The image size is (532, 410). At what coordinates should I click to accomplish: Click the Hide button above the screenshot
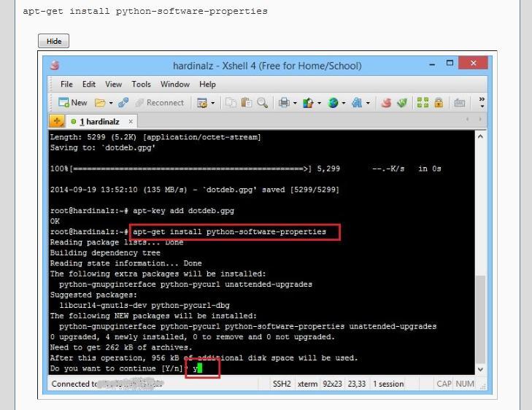coord(53,41)
